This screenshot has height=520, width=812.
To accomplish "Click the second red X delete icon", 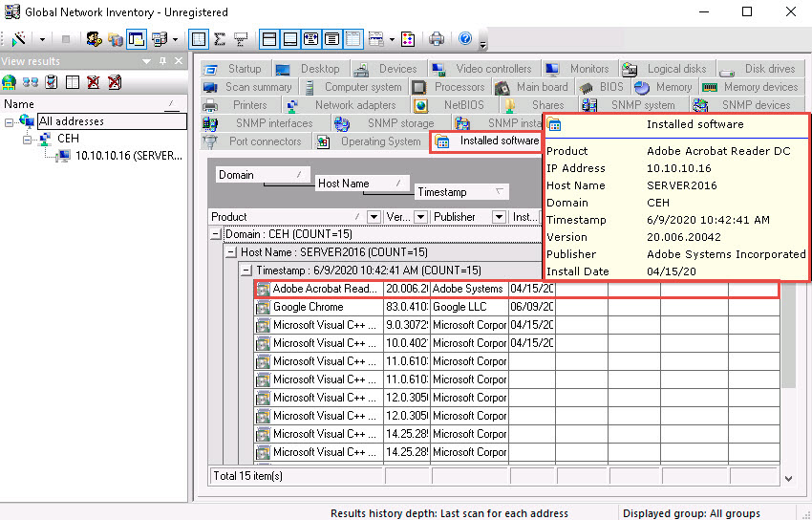I will pos(115,82).
